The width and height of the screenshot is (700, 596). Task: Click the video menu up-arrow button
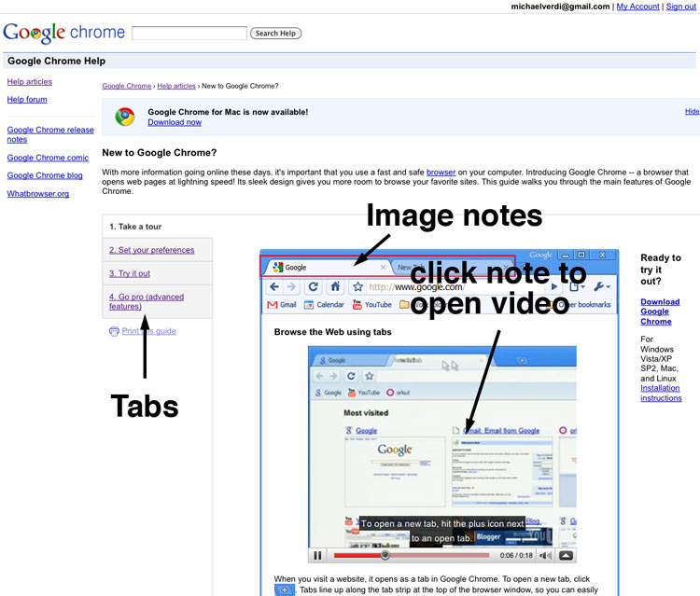click(566, 555)
